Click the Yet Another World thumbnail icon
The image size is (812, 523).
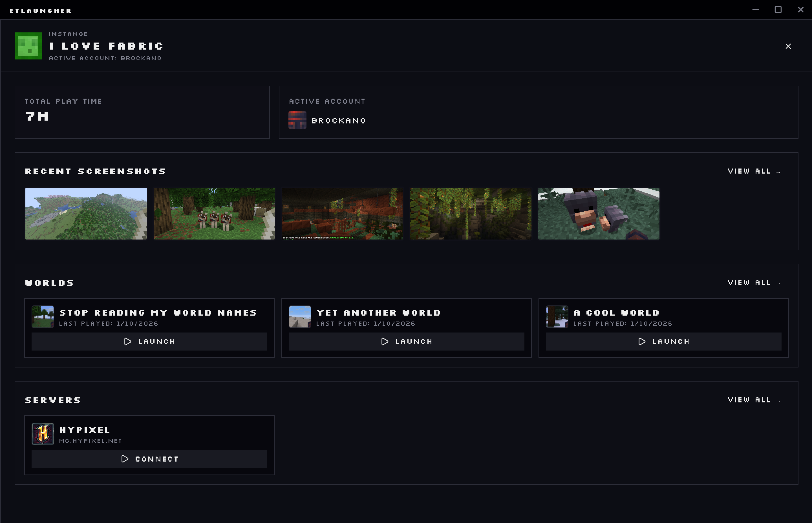coord(300,316)
